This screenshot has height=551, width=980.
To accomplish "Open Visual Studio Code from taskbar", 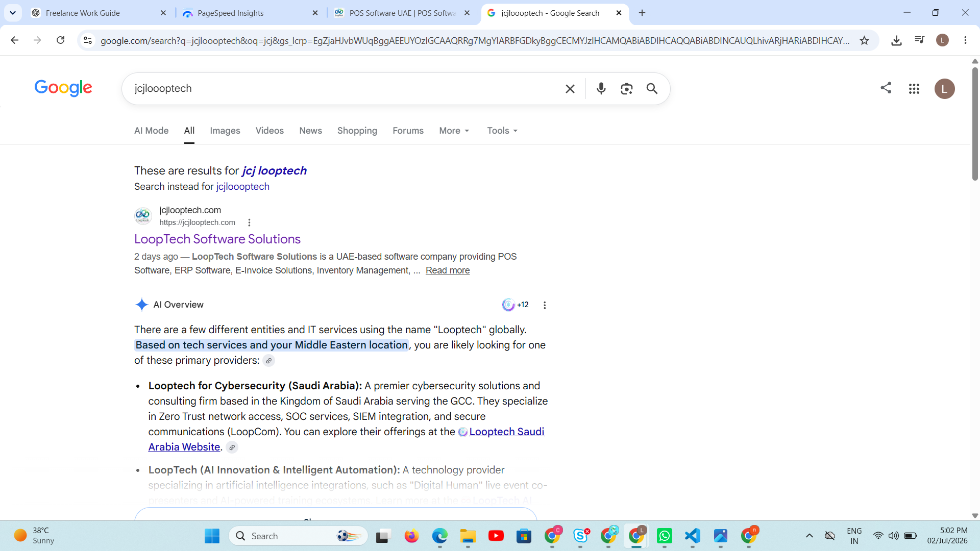I will (x=693, y=536).
